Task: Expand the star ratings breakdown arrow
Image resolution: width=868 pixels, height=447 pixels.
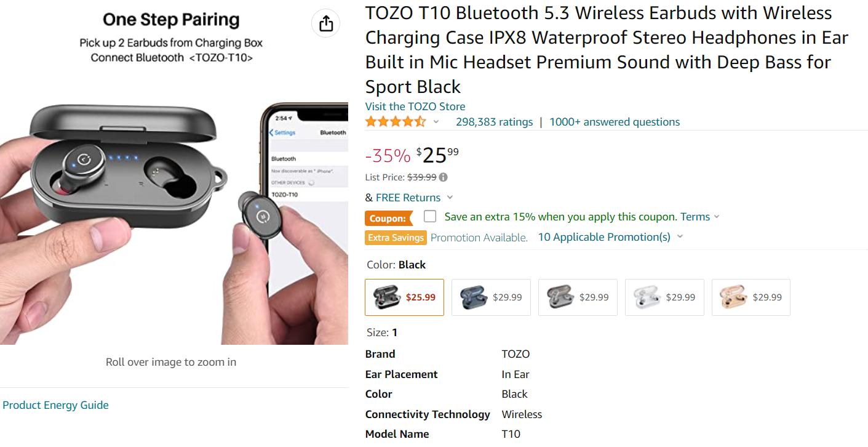Action: pyautogui.click(x=436, y=122)
